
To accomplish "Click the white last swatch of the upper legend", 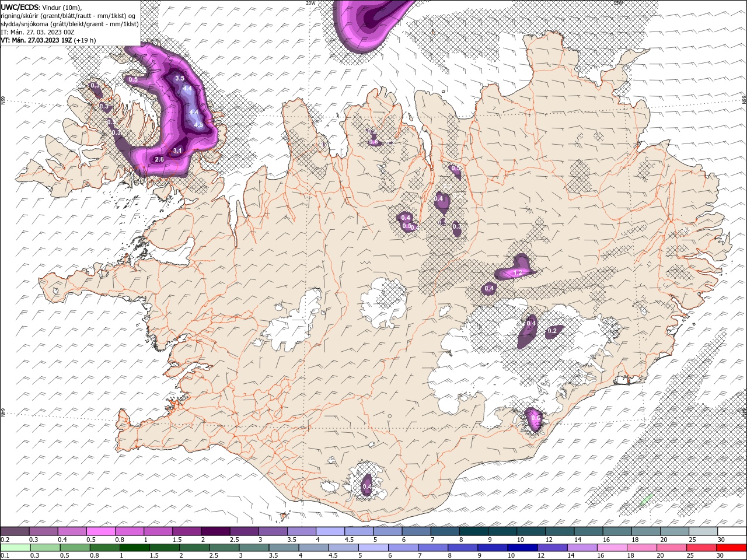I will click(x=732, y=531).
